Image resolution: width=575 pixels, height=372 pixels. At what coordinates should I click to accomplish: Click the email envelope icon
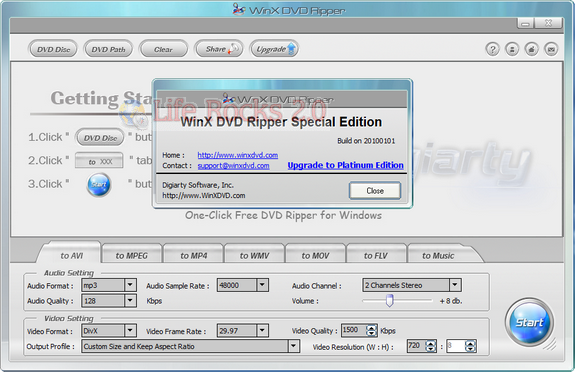pos(551,49)
